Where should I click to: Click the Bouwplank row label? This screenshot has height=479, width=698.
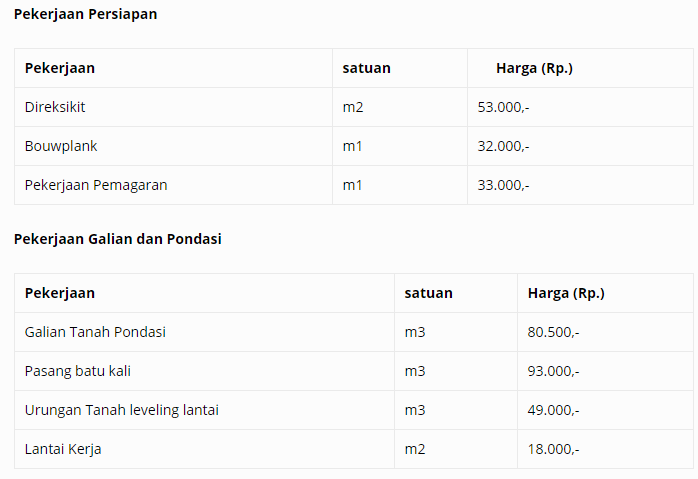click(x=61, y=146)
